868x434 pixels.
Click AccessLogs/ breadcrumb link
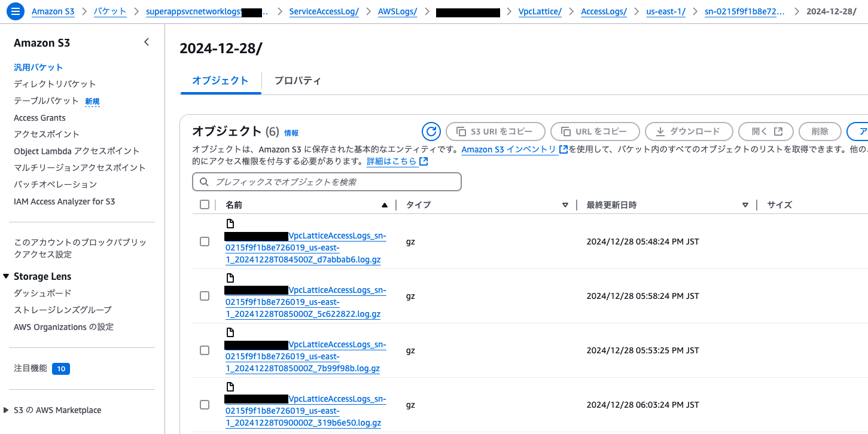point(604,11)
